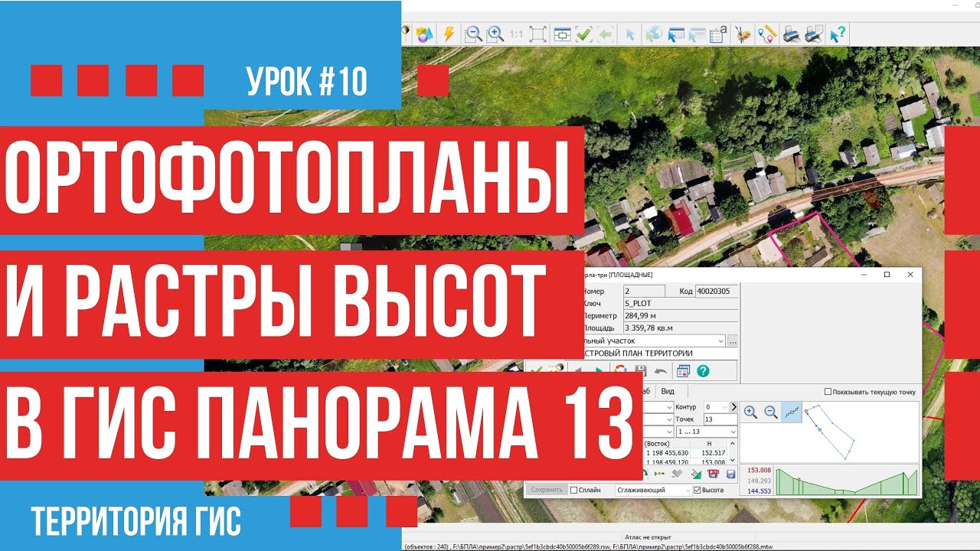The image size is (980, 551).
Task: Click the Номер field showing 2
Action: coord(645,291)
